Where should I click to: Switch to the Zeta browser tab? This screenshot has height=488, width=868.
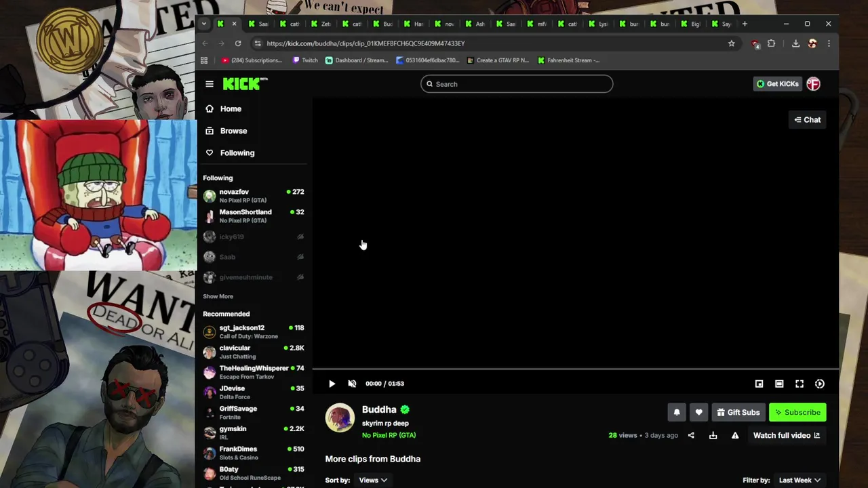[x=321, y=24]
